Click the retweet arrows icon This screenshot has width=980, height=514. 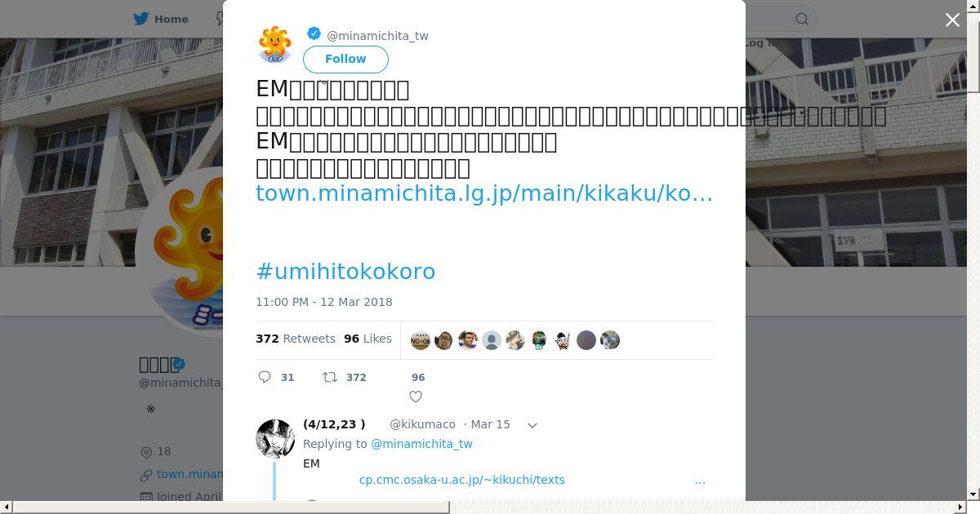pyautogui.click(x=330, y=377)
